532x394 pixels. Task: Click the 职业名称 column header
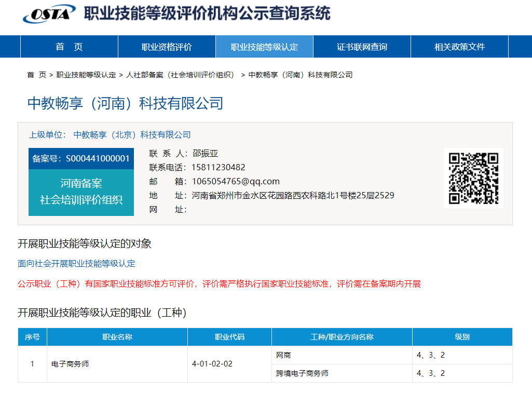pos(117,337)
